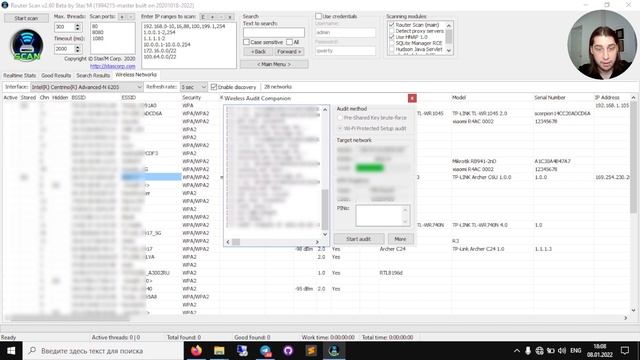Viewport: 640px width, 360px height.
Task: Uncheck the Router Scan (main) module
Action: (391, 25)
